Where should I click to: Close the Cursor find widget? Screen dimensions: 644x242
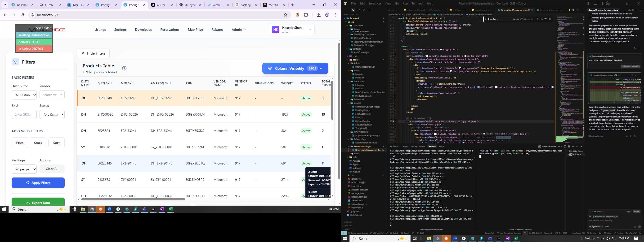point(550,19)
